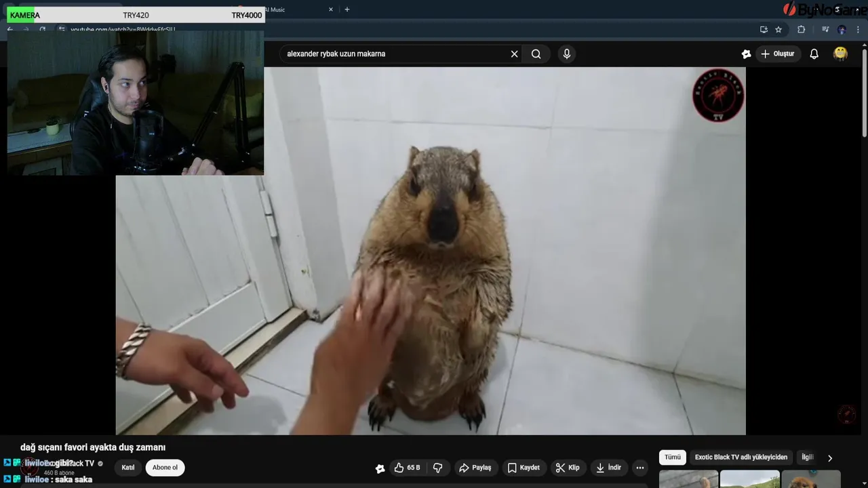Open YouTube notifications bell
Viewport: 868px width, 488px height.
814,54
